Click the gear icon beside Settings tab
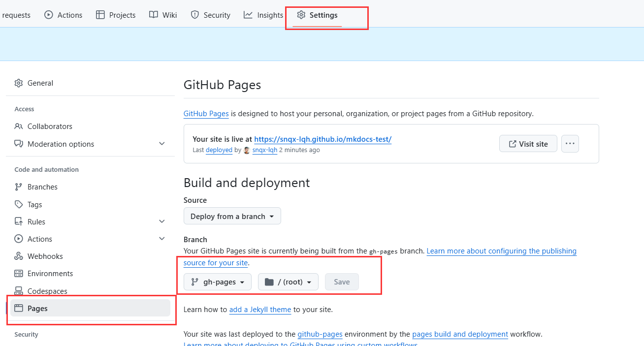The width and height of the screenshot is (644, 346). click(x=301, y=15)
